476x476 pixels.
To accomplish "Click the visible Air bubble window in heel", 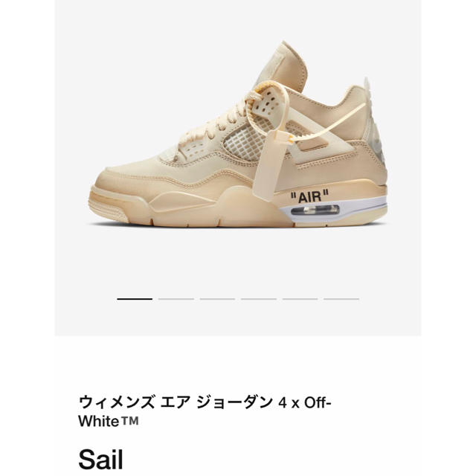I will (x=315, y=210).
